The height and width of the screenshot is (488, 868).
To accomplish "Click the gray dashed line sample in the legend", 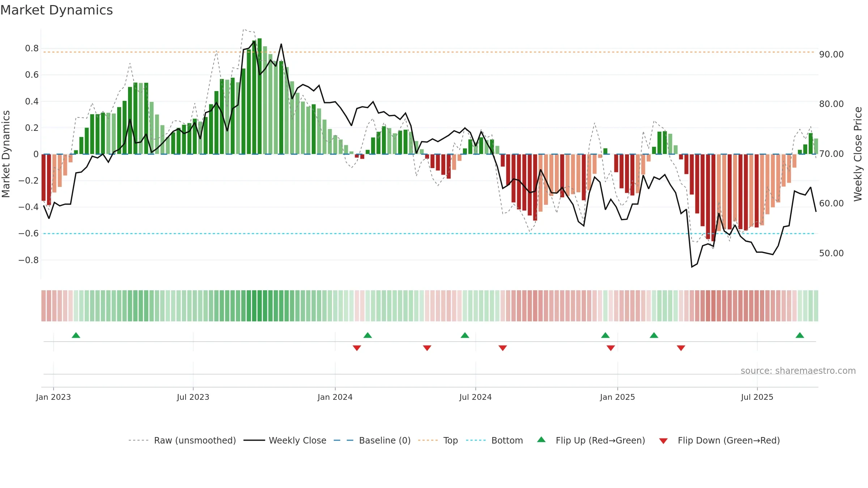I will pos(139,441).
